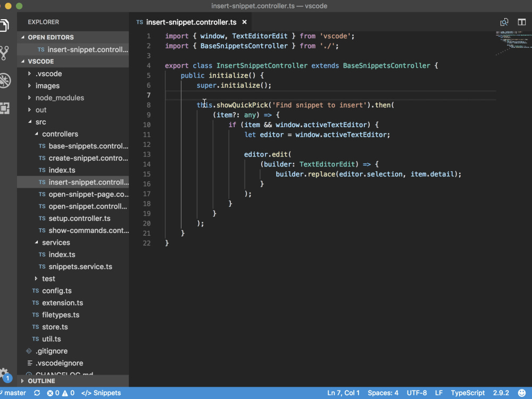Image resolution: width=532 pixels, height=399 pixels.
Task: Click the Open Changes editor icon
Action: pos(504,22)
